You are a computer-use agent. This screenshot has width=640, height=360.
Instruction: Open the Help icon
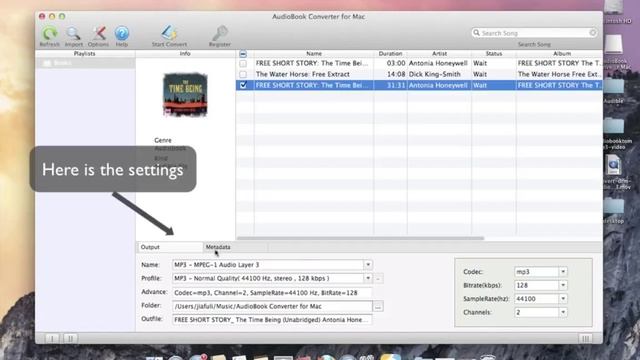coord(122,33)
